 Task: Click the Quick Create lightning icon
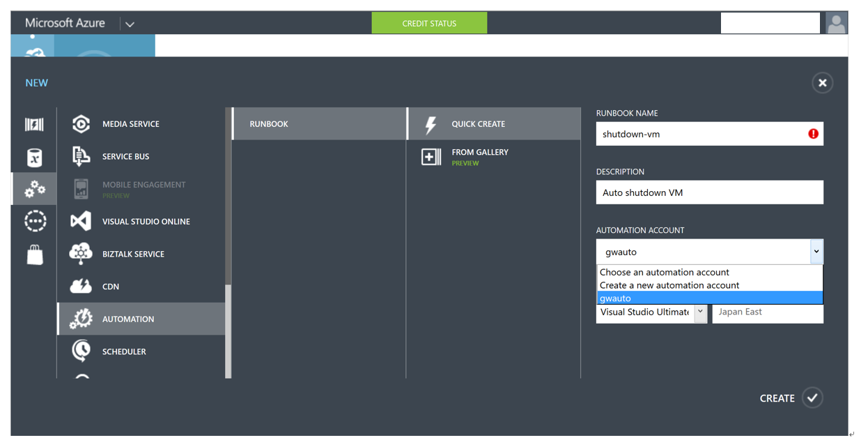pyautogui.click(x=431, y=124)
